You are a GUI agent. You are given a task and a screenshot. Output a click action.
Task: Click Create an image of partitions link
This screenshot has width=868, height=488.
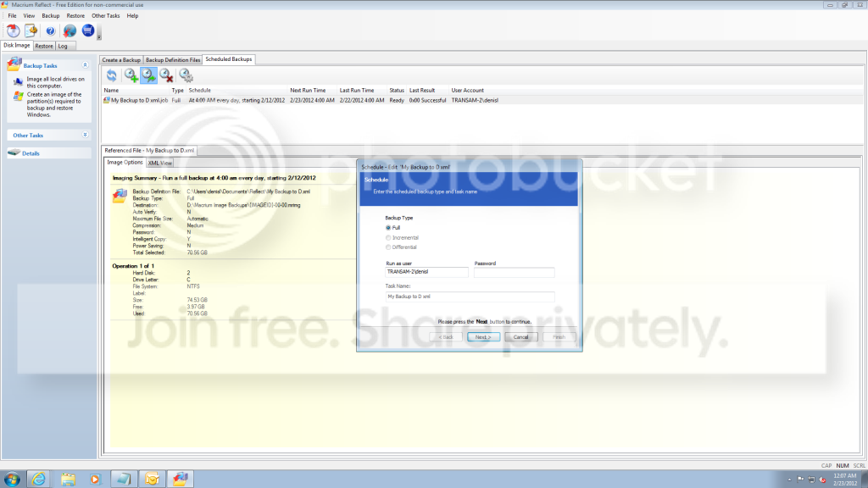[x=54, y=104]
